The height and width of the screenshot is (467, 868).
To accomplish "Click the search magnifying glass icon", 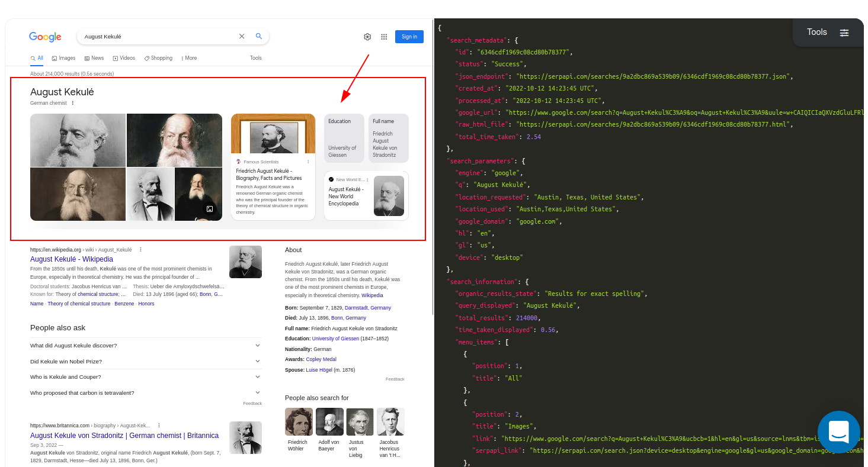I will (258, 36).
